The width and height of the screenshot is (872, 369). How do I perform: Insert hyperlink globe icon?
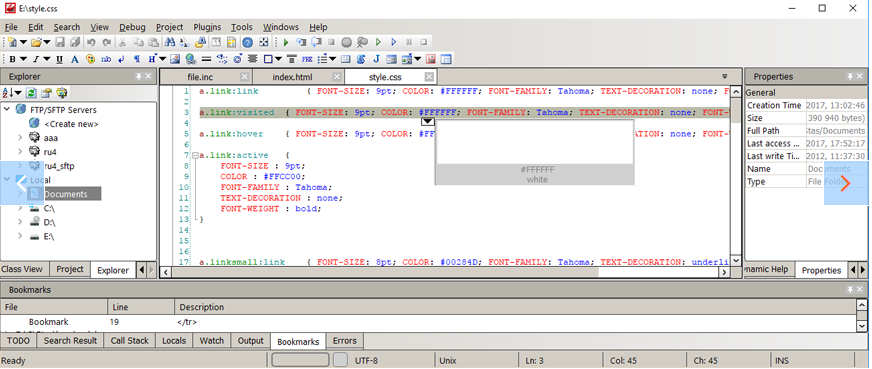191,59
